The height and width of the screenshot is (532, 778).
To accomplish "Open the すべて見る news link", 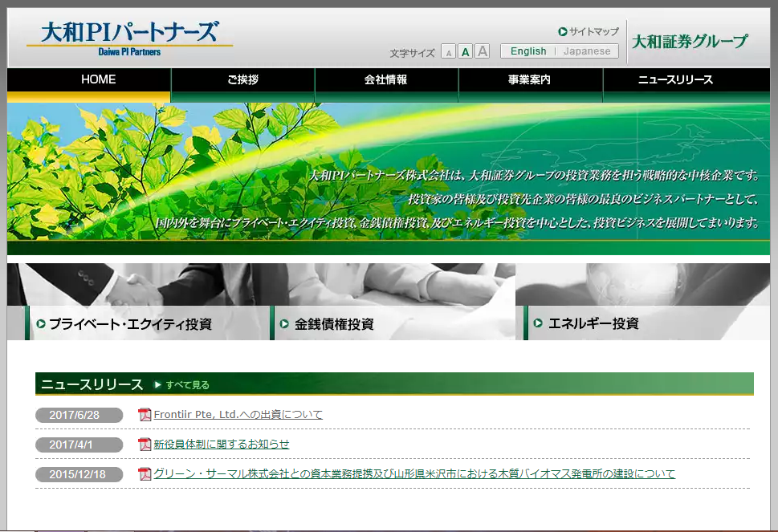I will [188, 384].
